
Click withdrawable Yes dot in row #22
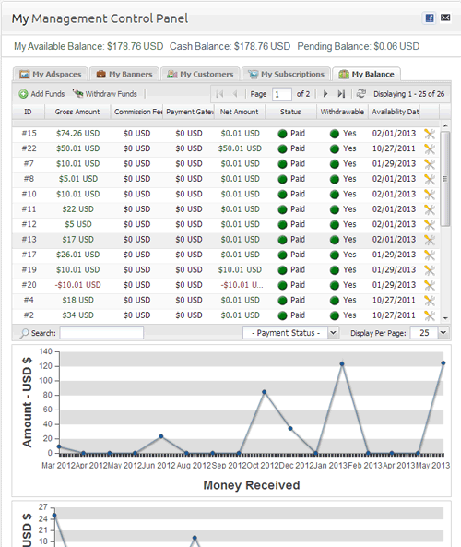tap(334, 149)
